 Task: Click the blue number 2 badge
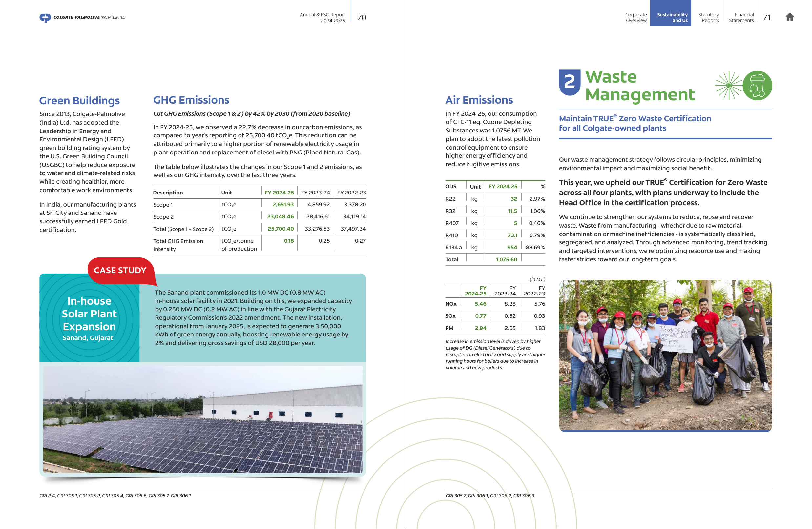(570, 82)
